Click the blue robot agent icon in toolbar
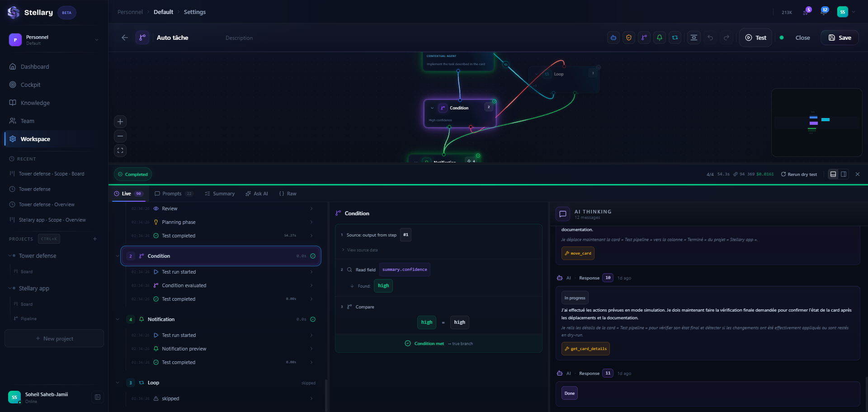Image resolution: width=868 pixels, height=412 pixels. [x=613, y=38]
